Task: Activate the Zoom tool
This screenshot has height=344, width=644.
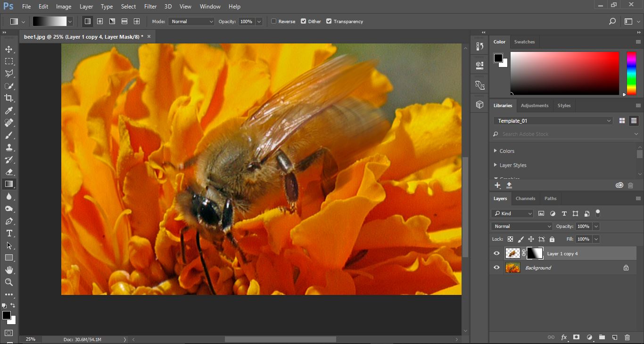Action: (x=9, y=282)
